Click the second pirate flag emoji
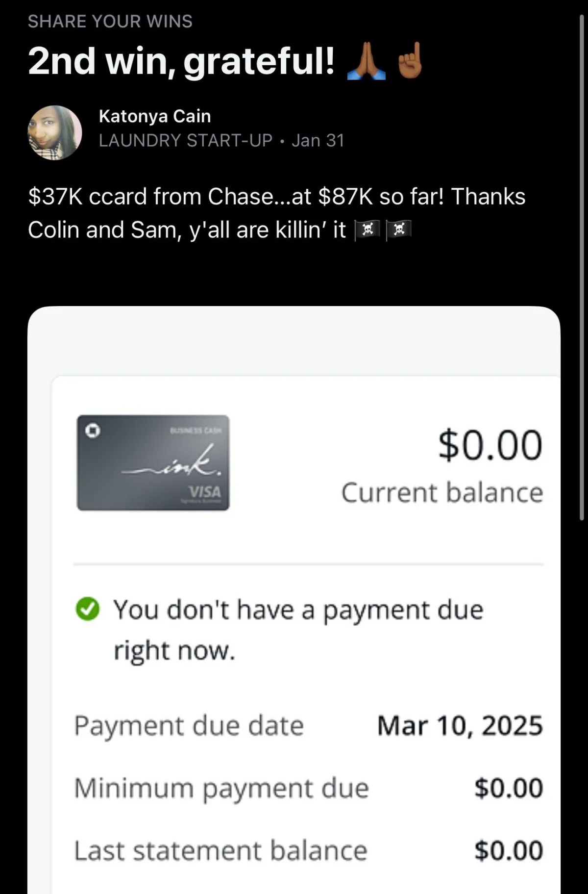Viewport: 588px width, 894px height. coord(399,230)
